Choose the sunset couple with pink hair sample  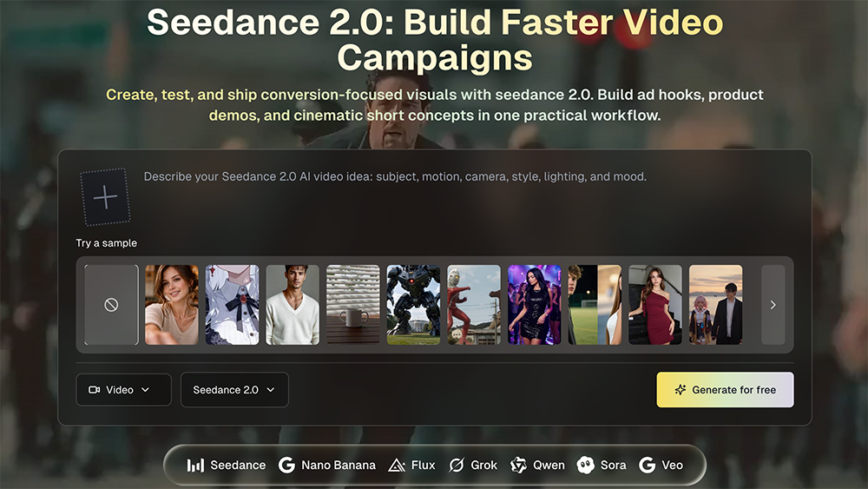716,305
